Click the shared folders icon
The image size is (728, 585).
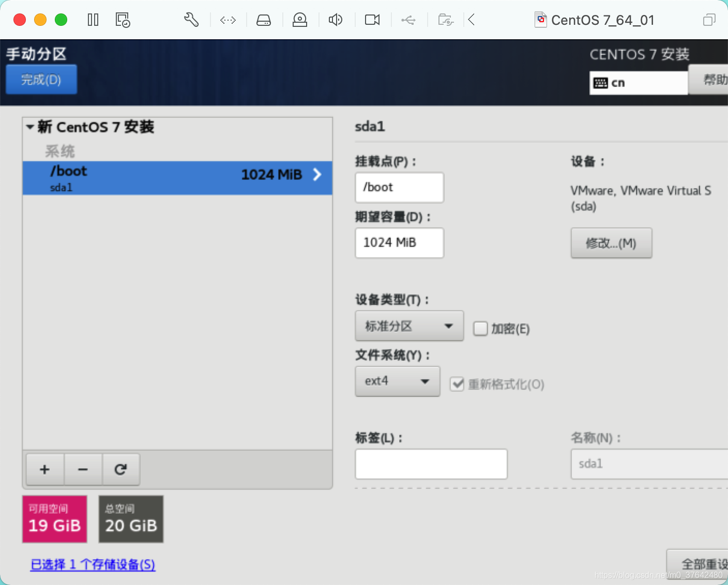[x=446, y=20]
